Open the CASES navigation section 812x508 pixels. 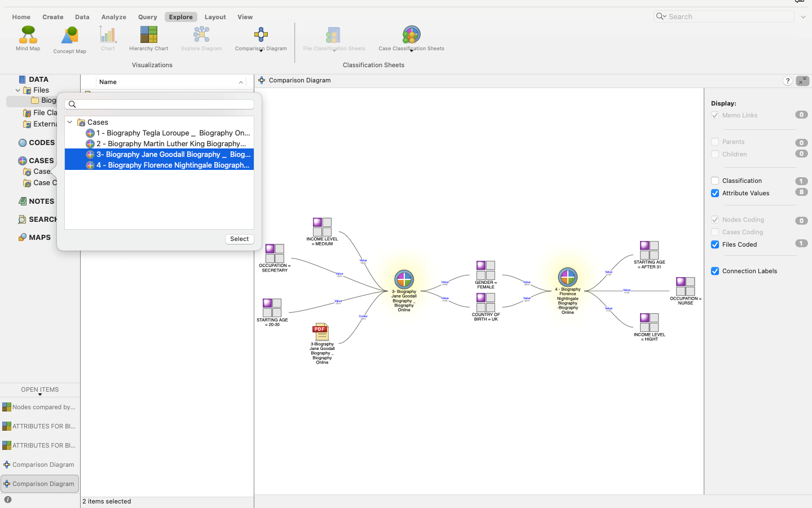36,160
